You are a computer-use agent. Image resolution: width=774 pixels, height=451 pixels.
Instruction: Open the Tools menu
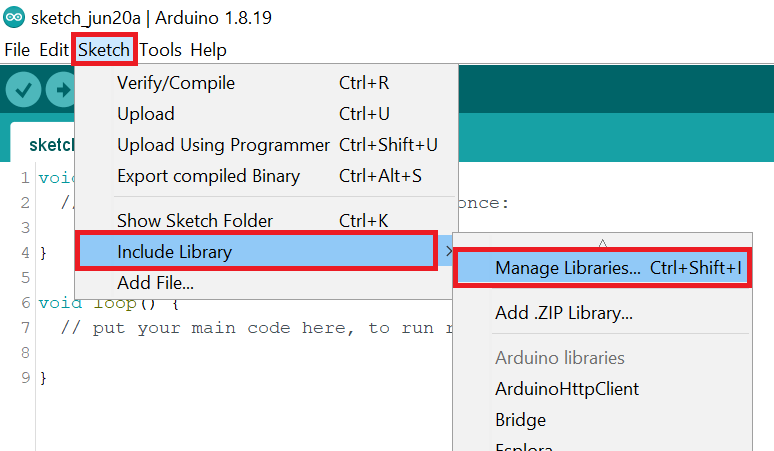[x=160, y=50]
